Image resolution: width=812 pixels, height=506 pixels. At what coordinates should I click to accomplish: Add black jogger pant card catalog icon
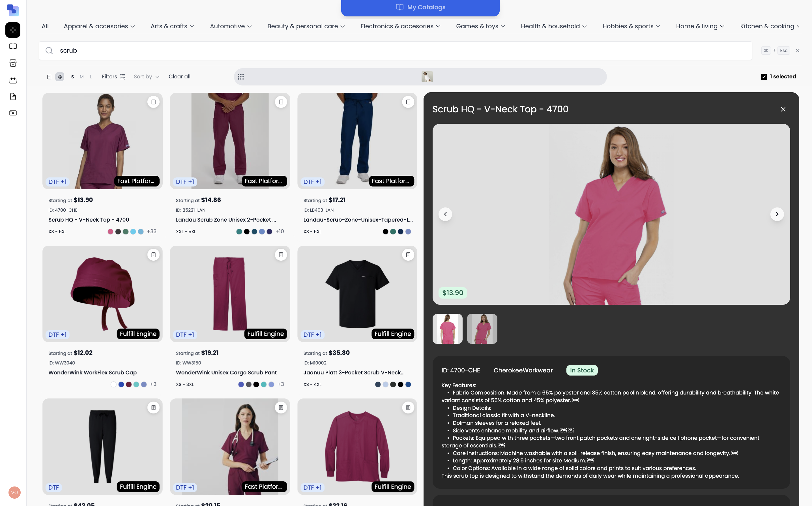pos(154,408)
